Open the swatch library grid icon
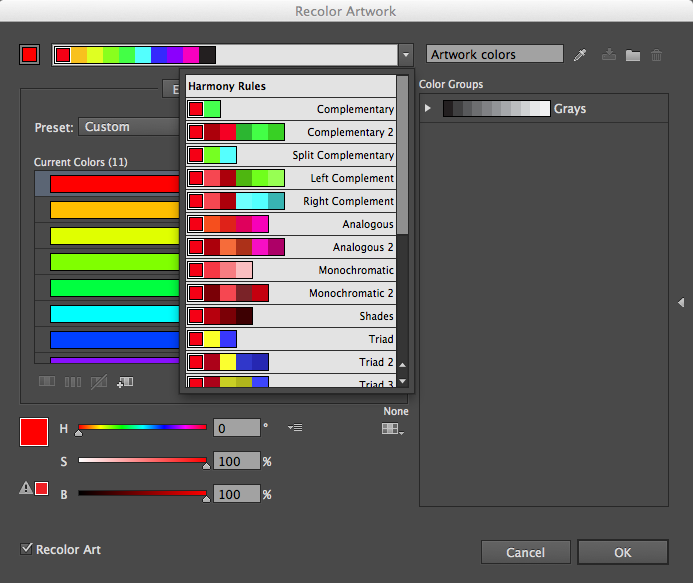The height and width of the screenshot is (583, 693). 392,429
